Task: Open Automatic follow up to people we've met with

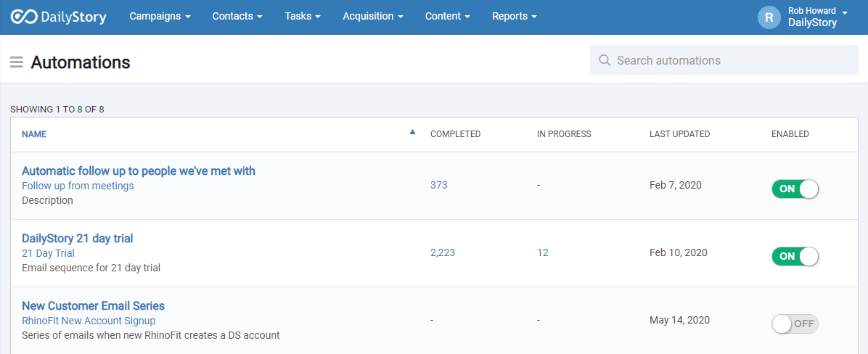Action: pyautogui.click(x=139, y=171)
